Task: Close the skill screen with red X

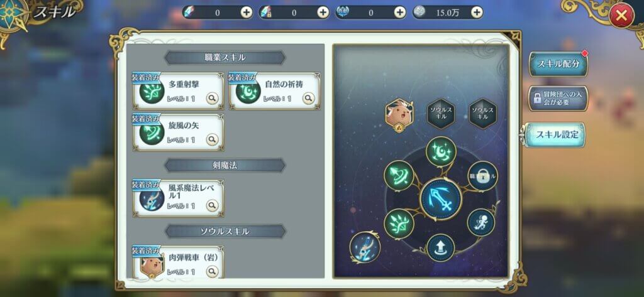Action: (x=621, y=16)
